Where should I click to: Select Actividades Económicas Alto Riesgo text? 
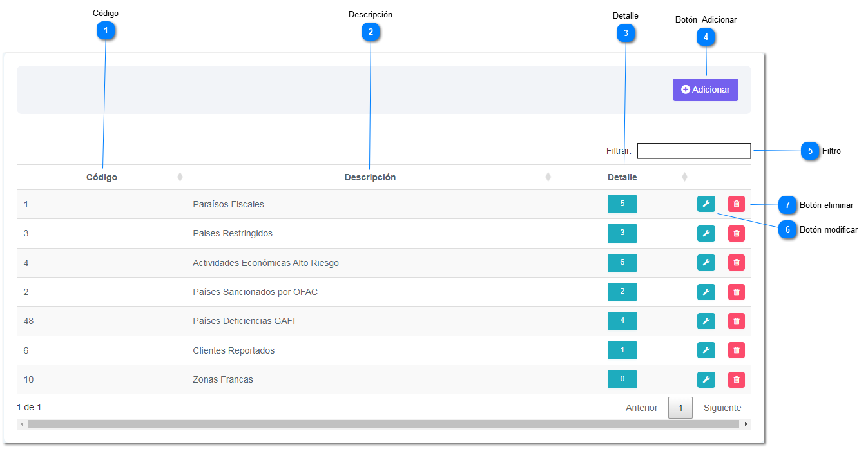tap(265, 263)
